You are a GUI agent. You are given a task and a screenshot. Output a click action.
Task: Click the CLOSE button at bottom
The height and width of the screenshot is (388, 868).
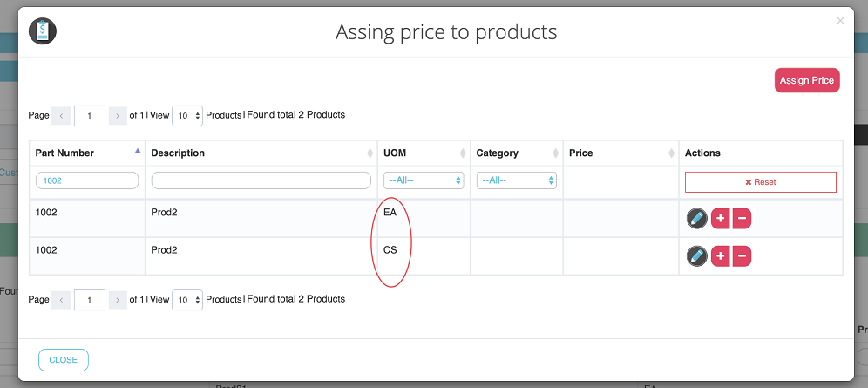click(x=63, y=359)
